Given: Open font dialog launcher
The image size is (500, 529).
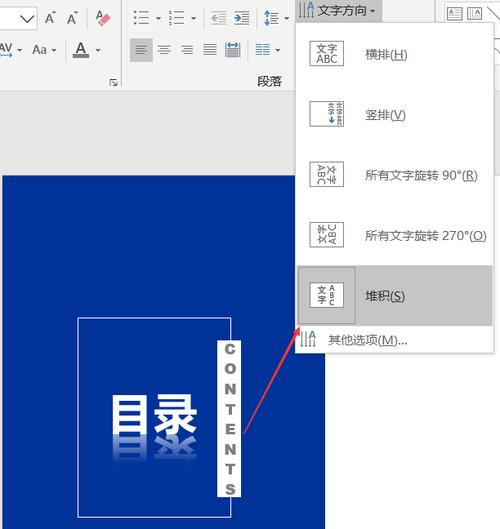Looking at the screenshot, I should 114,82.
